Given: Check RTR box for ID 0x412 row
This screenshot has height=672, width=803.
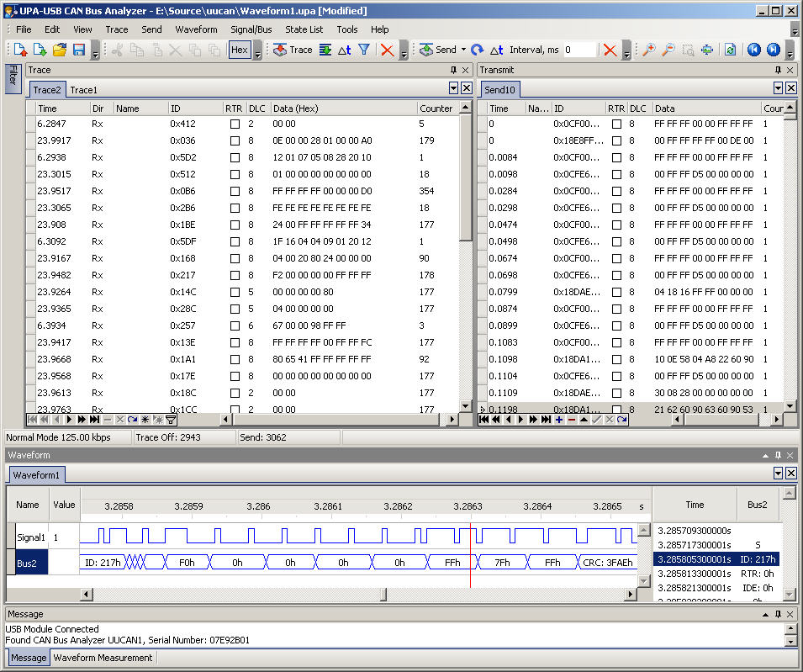Looking at the screenshot, I should point(235,124).
